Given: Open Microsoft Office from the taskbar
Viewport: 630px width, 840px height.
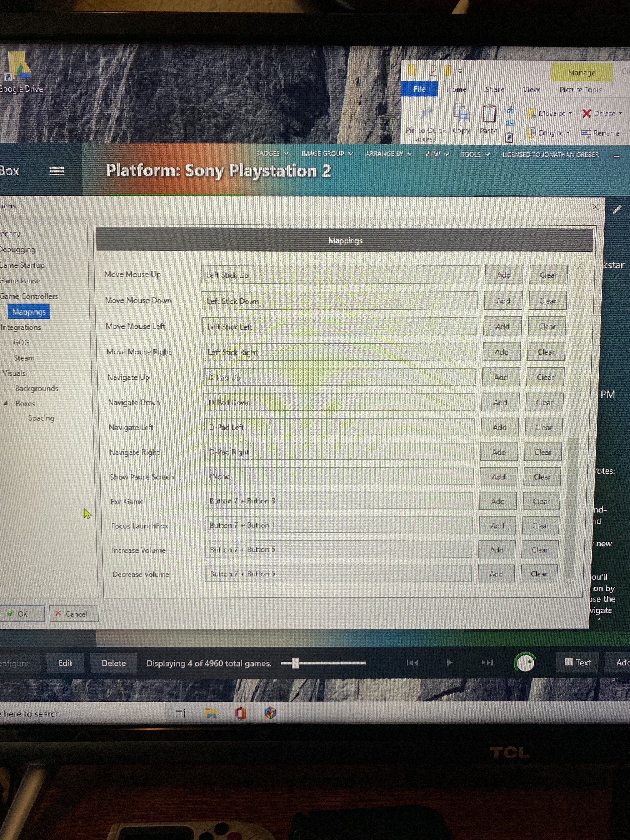Looking at the screenshot, I should coord(240,713).
